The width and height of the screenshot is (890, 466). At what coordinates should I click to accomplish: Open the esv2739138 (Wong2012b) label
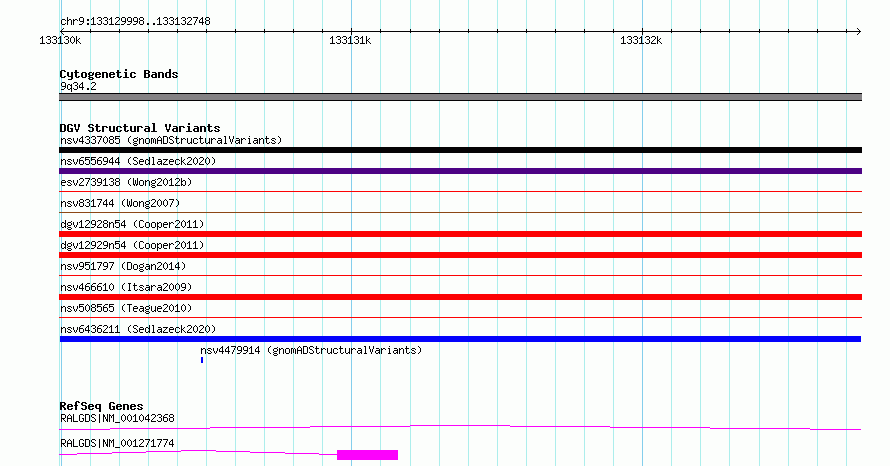pyautogui.click(x=126, y=182)
